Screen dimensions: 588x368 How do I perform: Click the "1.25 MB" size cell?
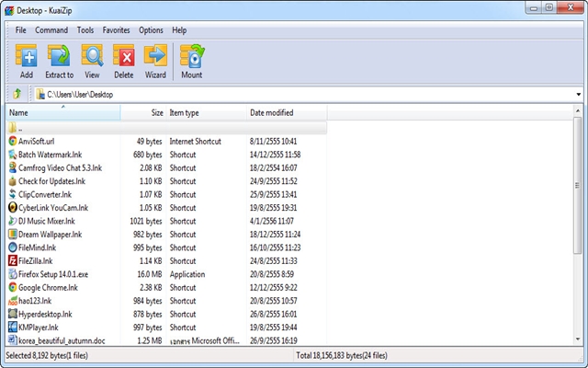click(x=149, y=340)
